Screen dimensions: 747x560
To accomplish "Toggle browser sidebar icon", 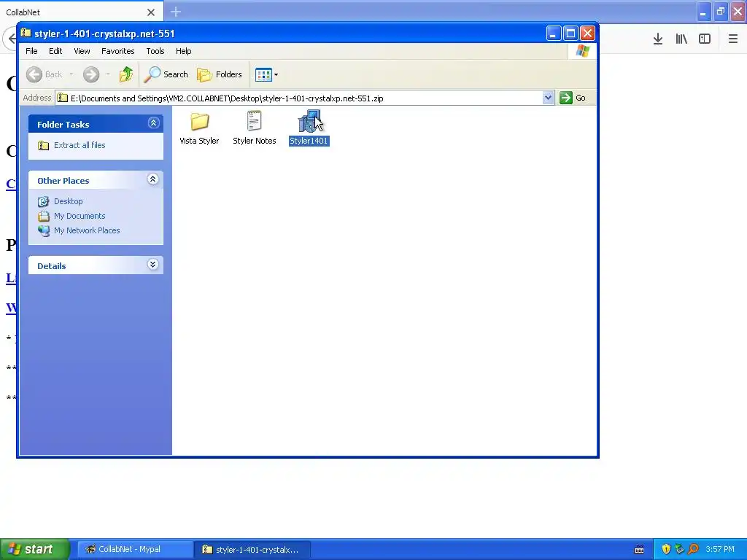I will [x=705, y=39].
